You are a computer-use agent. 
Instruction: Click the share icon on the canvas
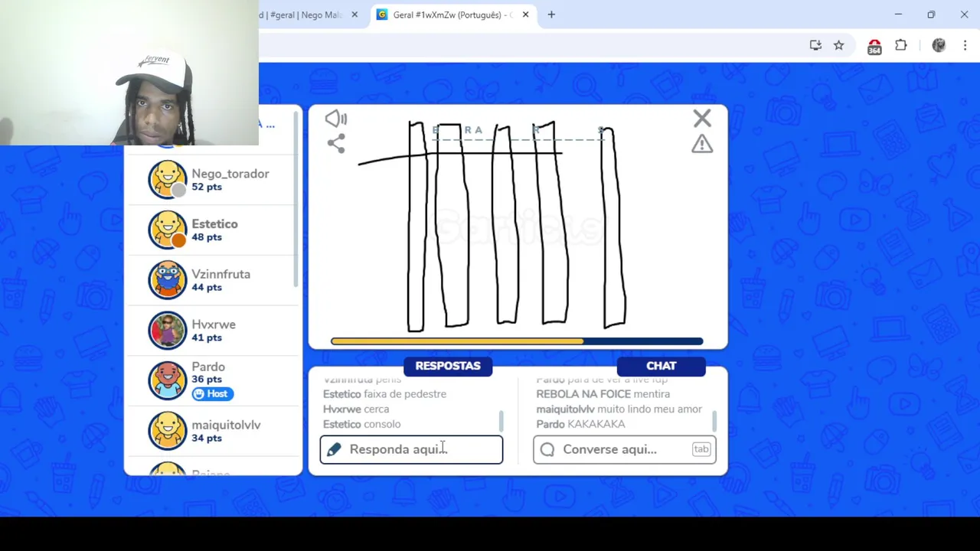(336, 144)
